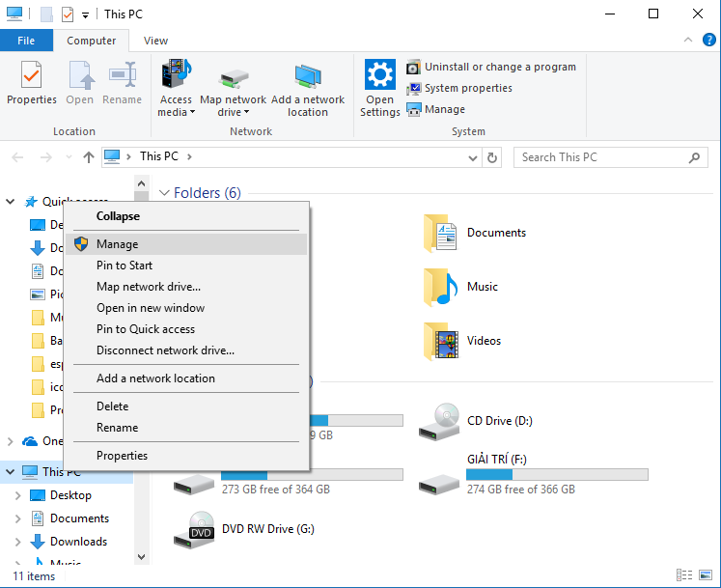The width and height of the screenshot is (721, 588).
Task: Open the address bar history dropdown
Action: (472, 157)
